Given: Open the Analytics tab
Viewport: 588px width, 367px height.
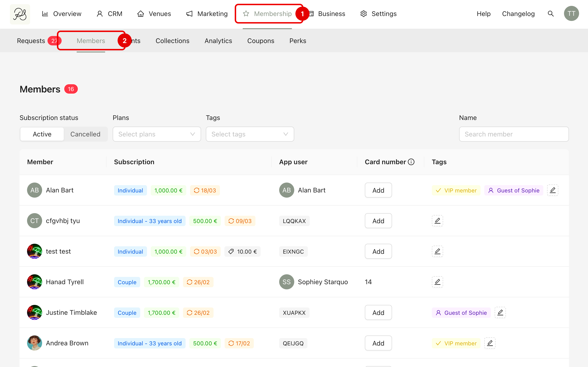Looking at the screenshot, I should pos(218,41).
